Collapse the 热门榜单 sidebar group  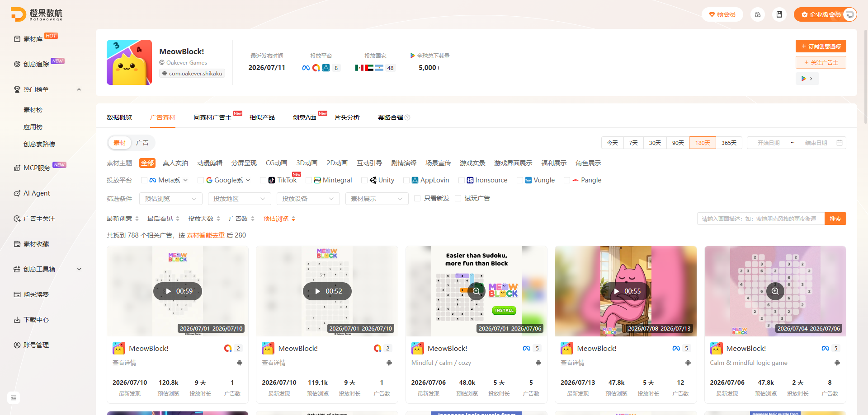tap(79, 89)
